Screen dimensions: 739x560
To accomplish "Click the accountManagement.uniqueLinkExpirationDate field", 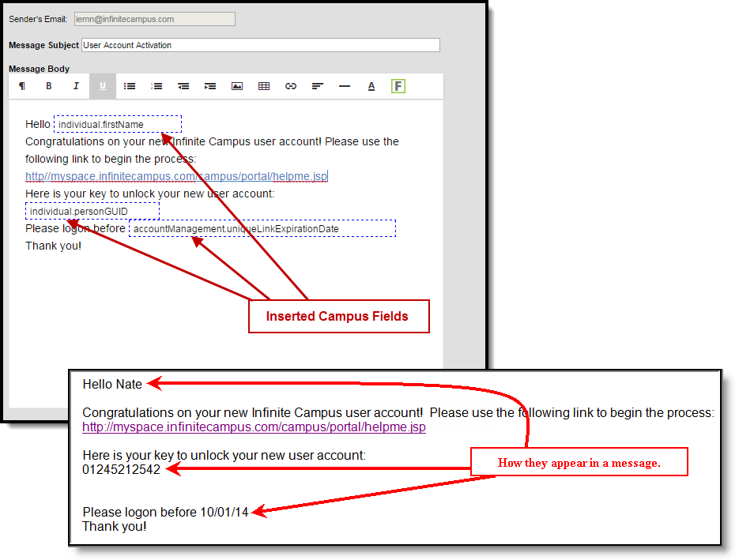I will tap(262, 229).
